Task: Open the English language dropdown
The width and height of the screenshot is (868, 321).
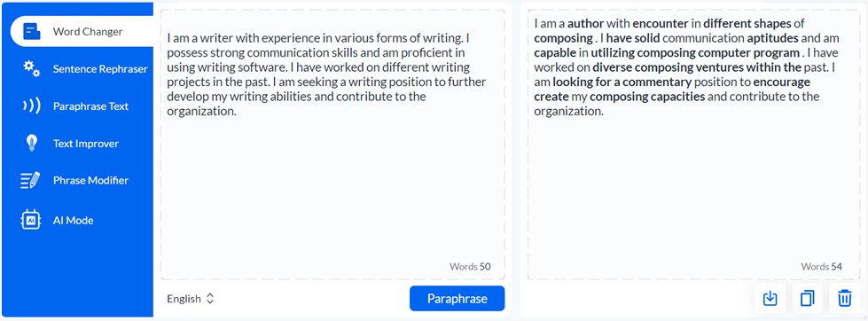Action: point(191,299)
